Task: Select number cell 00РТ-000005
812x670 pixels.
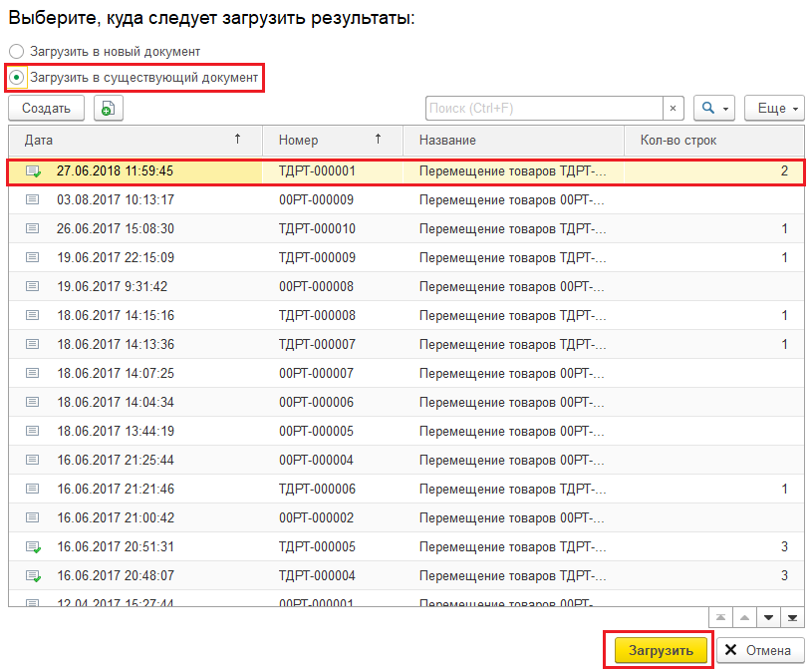Action: (317, 431)
